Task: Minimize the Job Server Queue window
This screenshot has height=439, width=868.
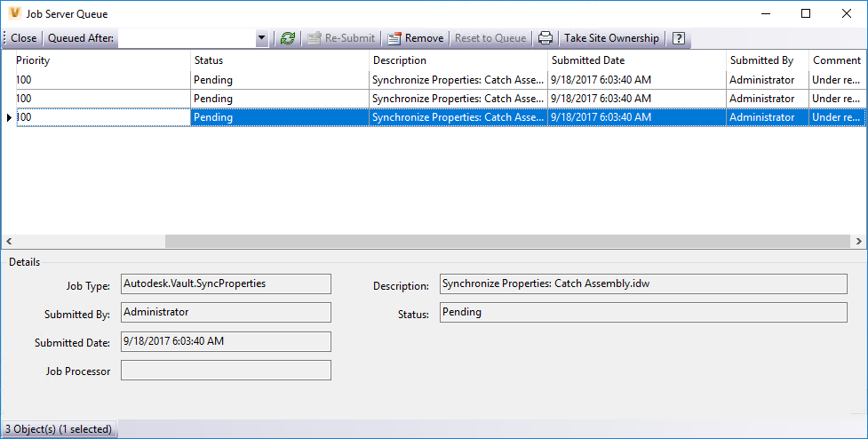Action: pyautogui.click(x=766, y=13)
